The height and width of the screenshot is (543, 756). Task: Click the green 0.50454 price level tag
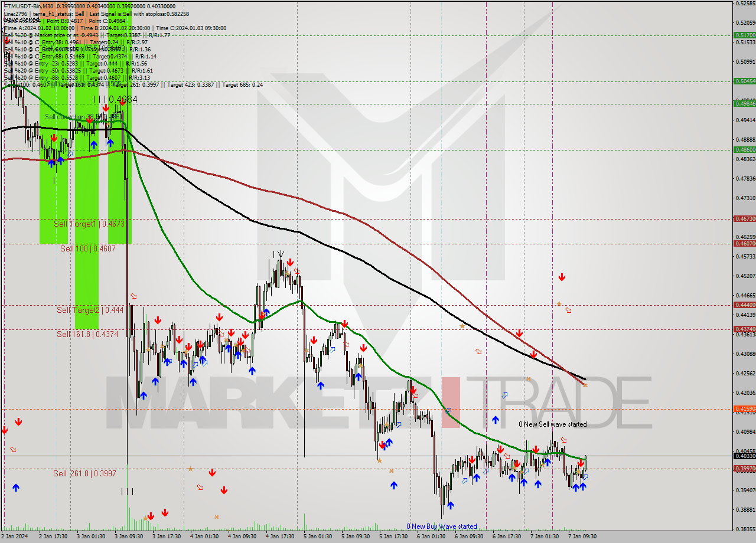click(744, 81)
